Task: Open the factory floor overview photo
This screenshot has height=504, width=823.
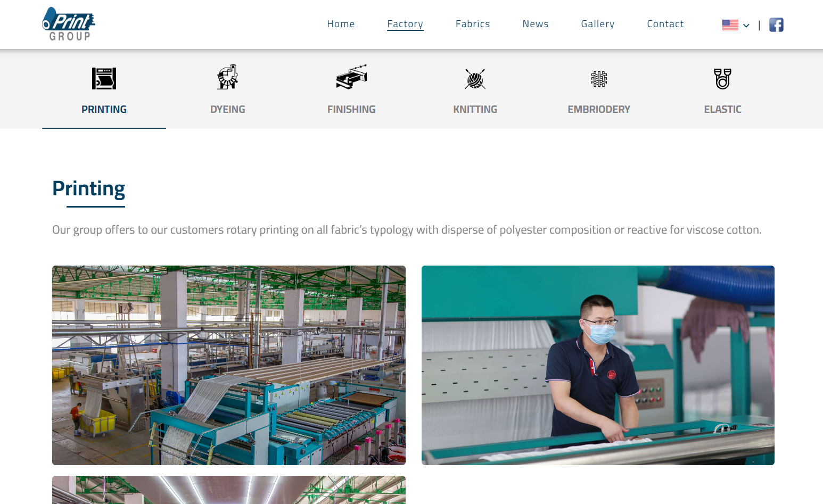Action: 229,365
